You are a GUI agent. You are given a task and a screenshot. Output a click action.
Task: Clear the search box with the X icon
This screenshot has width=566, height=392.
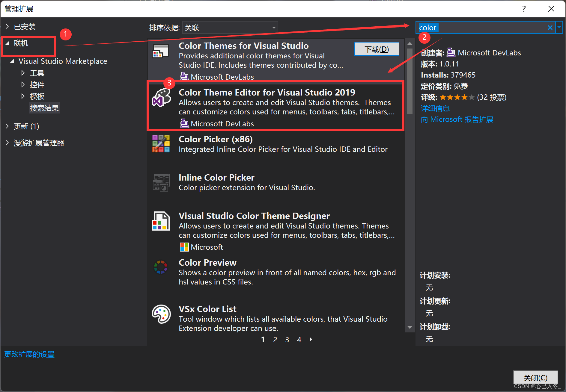point(550,28)
